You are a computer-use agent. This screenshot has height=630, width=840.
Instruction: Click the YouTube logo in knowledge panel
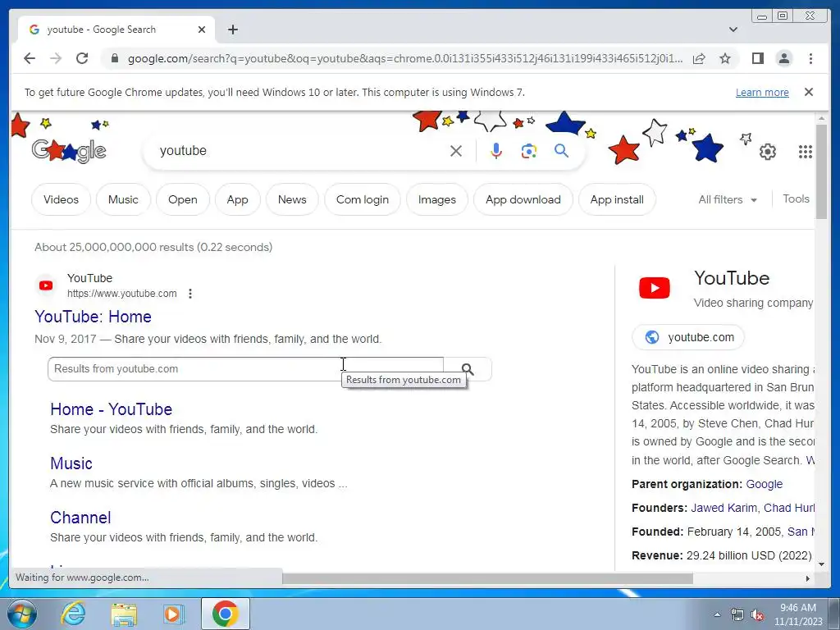click(654, 288)
